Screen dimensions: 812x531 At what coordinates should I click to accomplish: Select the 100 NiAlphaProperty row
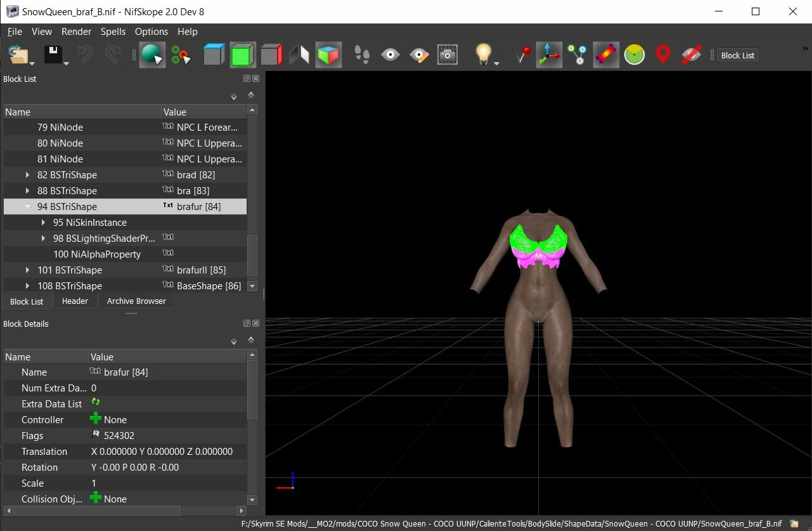[126, 254]
